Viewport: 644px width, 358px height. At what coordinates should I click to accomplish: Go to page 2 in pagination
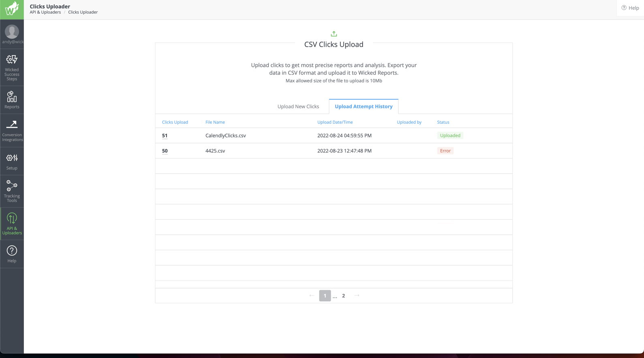[343, 296]
